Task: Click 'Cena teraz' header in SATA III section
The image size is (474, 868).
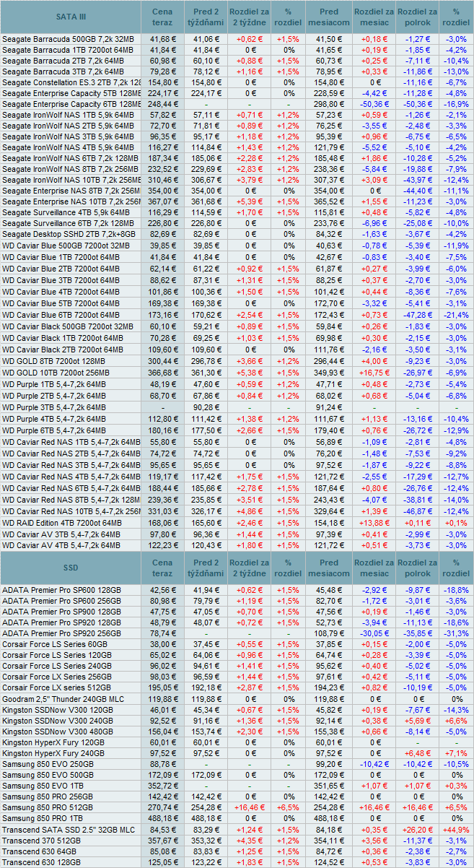Action: point(162,17)
